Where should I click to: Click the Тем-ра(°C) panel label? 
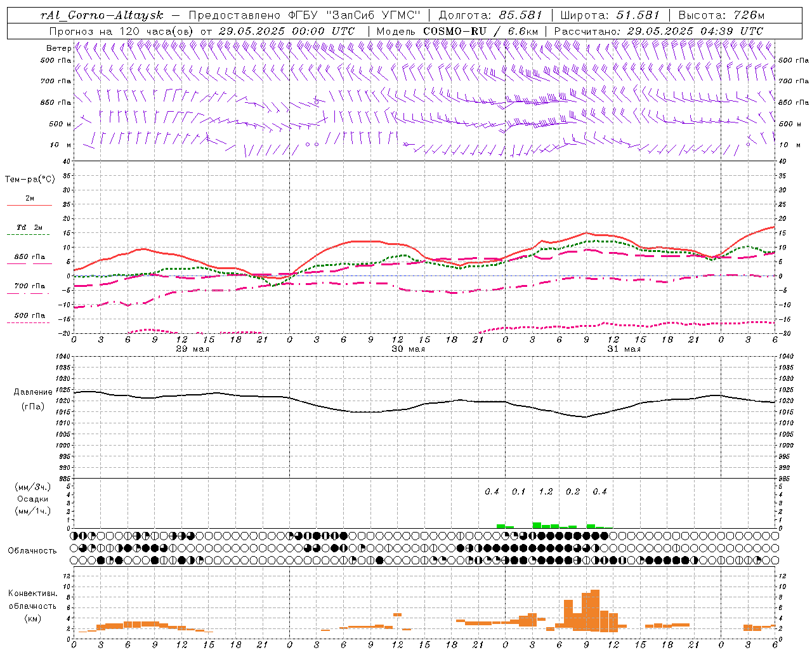(x=30, y=180)
